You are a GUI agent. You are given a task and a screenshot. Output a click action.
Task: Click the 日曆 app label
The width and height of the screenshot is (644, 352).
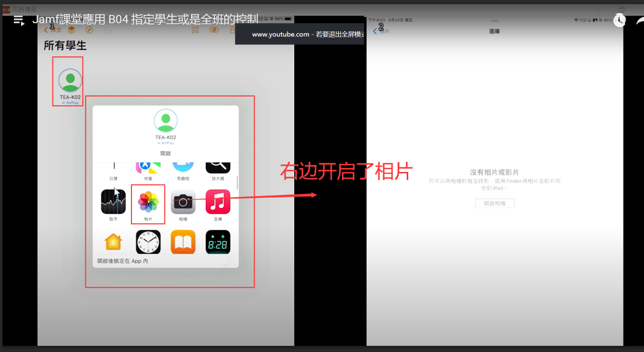click(x=113, y=179)
